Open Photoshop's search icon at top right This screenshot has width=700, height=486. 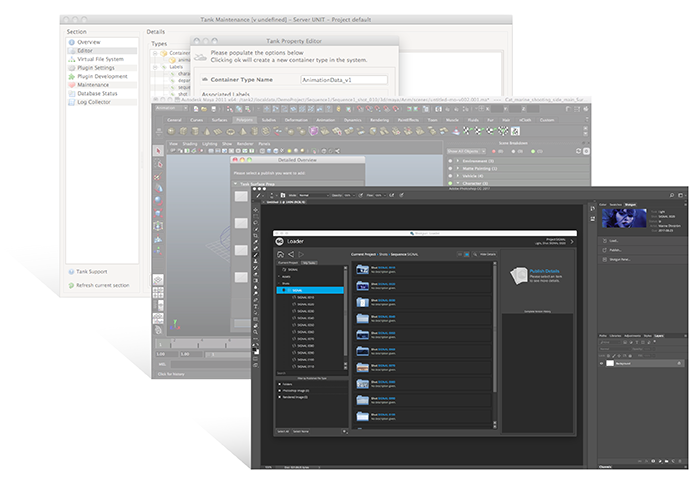[x=672, y=195]
